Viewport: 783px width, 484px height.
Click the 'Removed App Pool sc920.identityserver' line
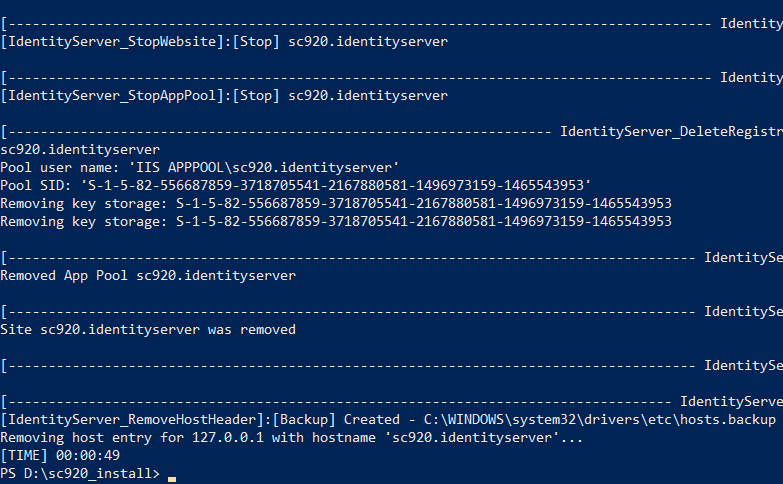148,275
